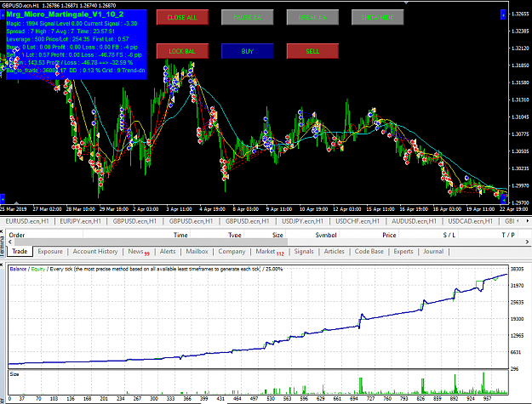Open the Code Base tab

(369, 252)
